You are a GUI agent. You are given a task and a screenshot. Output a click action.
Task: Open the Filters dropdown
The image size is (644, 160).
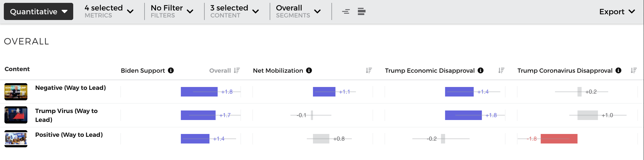(x=172, y=12)
